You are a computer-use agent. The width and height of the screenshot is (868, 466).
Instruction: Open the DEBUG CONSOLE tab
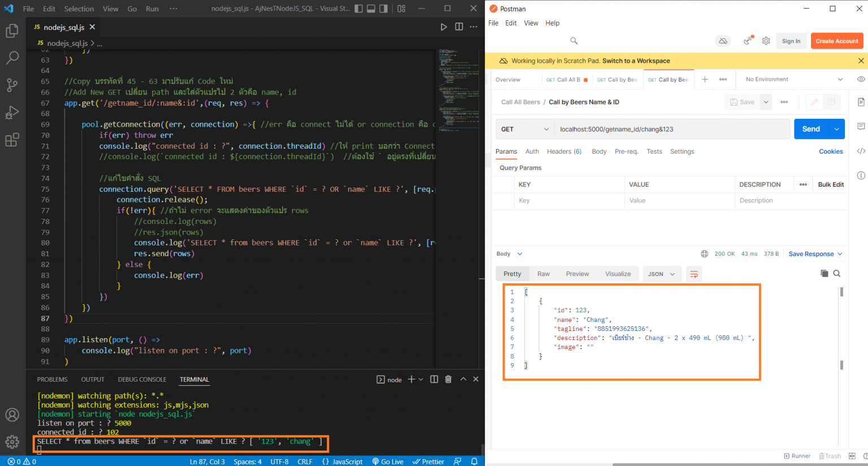(x=142, y=379)
